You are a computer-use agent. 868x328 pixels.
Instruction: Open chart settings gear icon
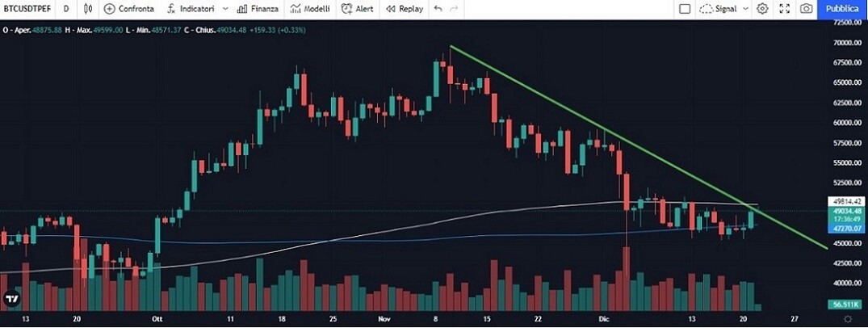pos(763,9)
